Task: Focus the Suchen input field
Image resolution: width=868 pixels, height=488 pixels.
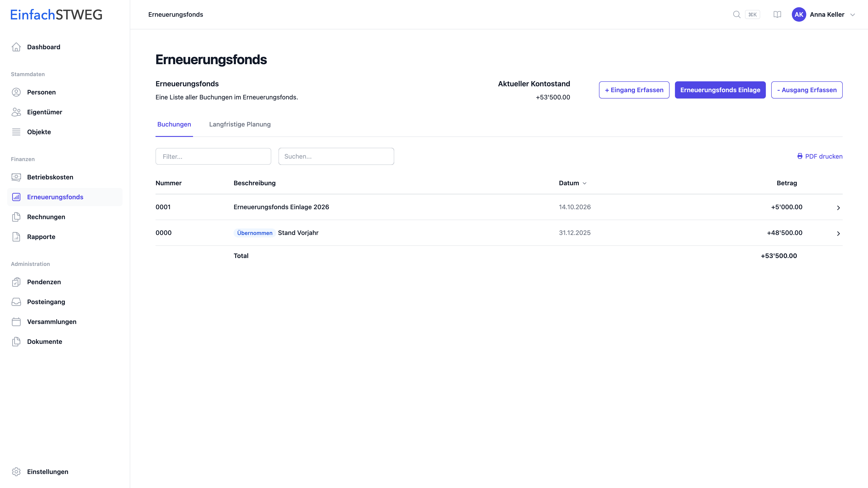Action: tap(336, 156)
